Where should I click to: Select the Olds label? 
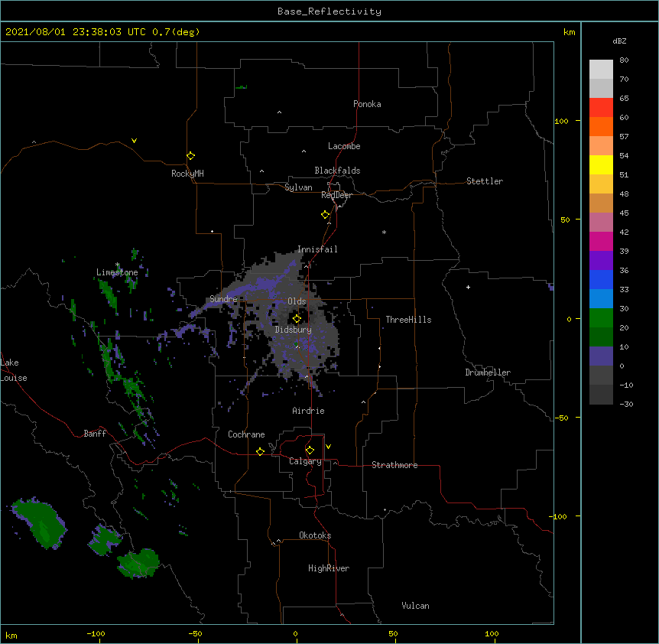pos(297,301)
